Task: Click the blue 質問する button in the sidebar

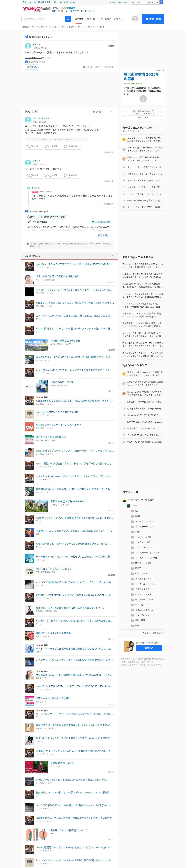Action: pyautogui.click(x=149, y=648)
